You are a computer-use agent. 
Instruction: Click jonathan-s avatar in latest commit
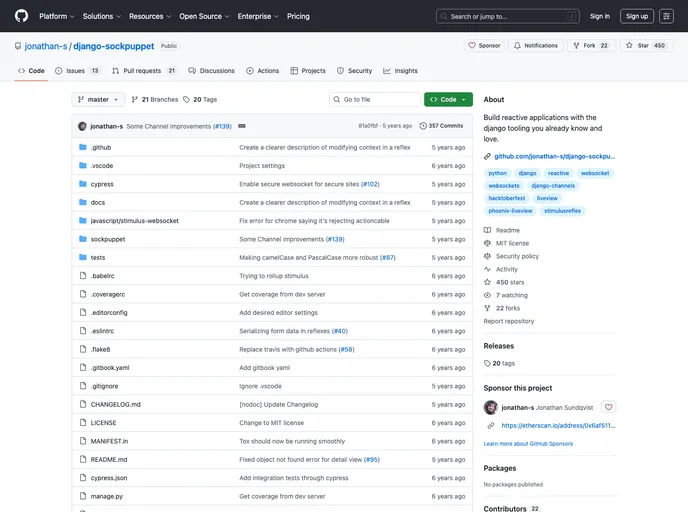pos(82,126)
